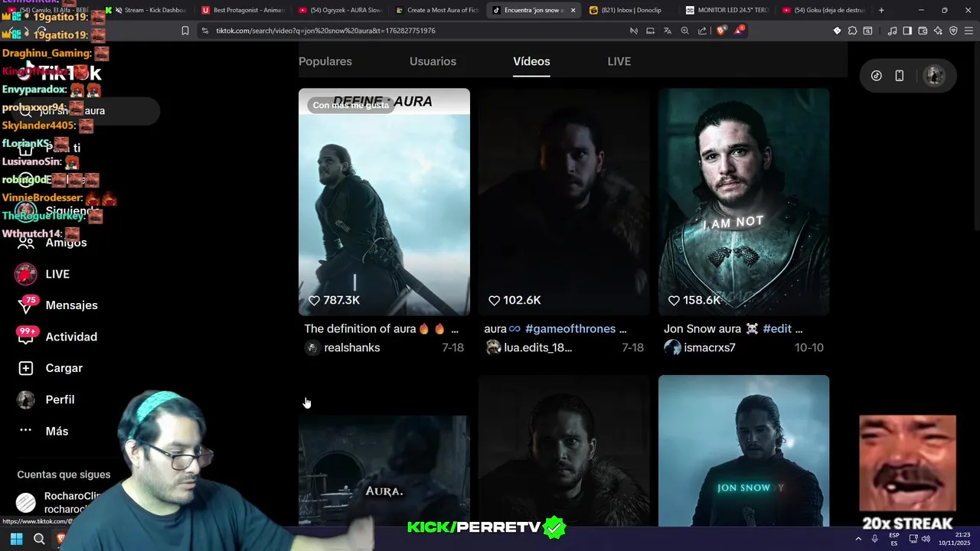Image resolution: width=980 pixels, height=551 pixels.
Task: Show hidden system tray icons
Action: pyautogui.click(x=857, y=539)
